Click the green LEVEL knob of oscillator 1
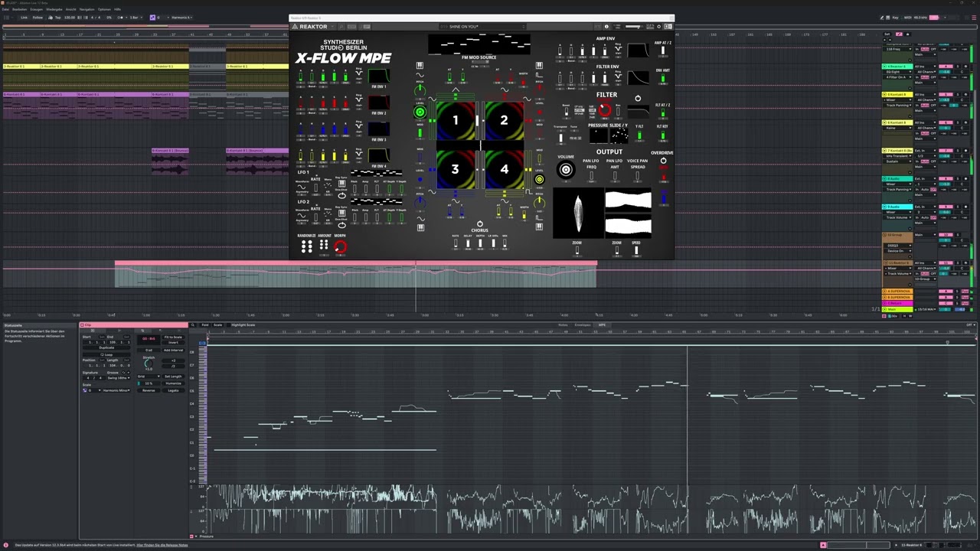 click(x=420, y=112)
